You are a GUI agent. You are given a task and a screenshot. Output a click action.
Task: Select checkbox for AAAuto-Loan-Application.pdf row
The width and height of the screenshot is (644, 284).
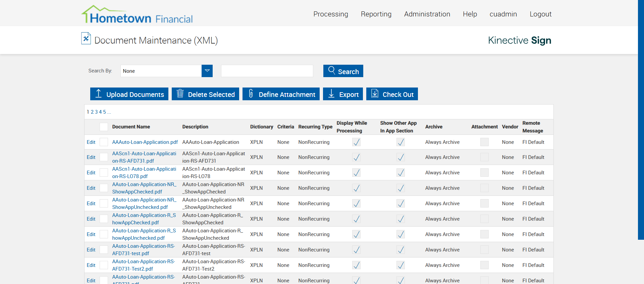pos(104,142)
